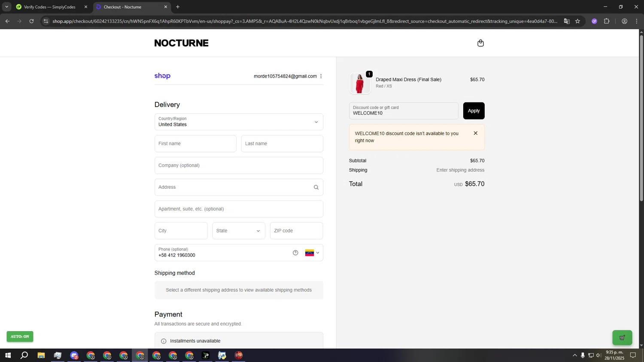Click the City field

pos(181,231)
